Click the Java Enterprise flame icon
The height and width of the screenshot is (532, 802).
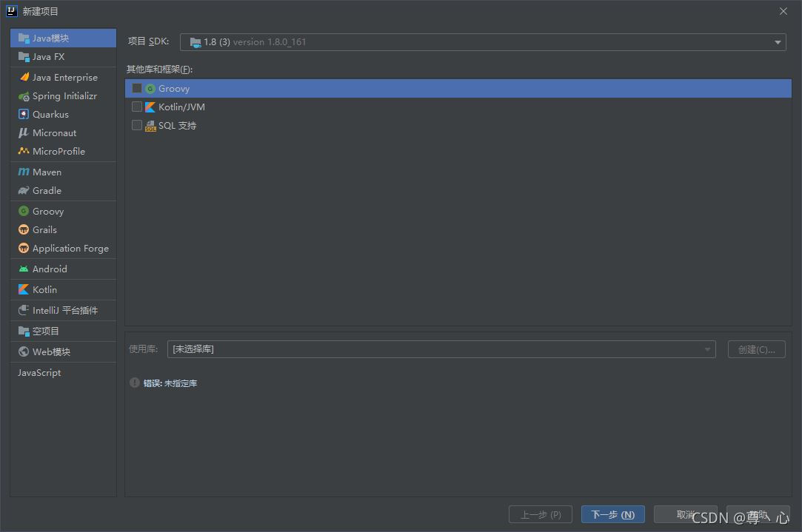point(24,77)
